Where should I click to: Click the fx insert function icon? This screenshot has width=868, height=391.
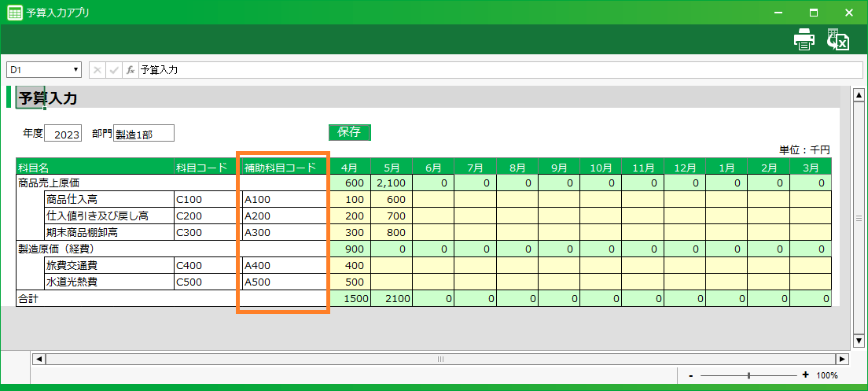pos(131,70)
